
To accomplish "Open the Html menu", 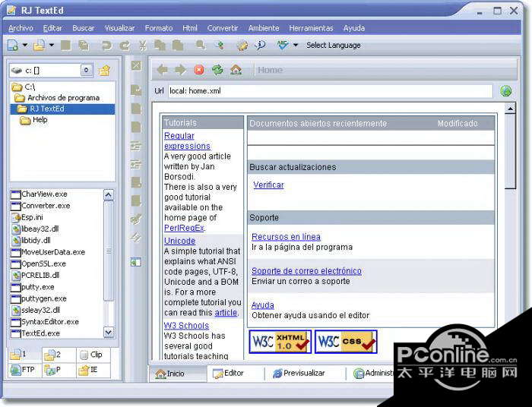I will pos(190,28).
